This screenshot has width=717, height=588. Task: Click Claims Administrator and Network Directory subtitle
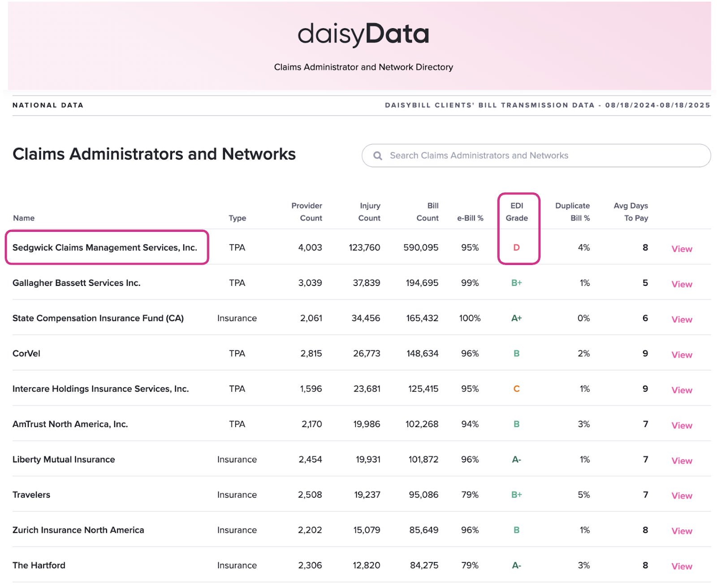(x=363, y=67)
